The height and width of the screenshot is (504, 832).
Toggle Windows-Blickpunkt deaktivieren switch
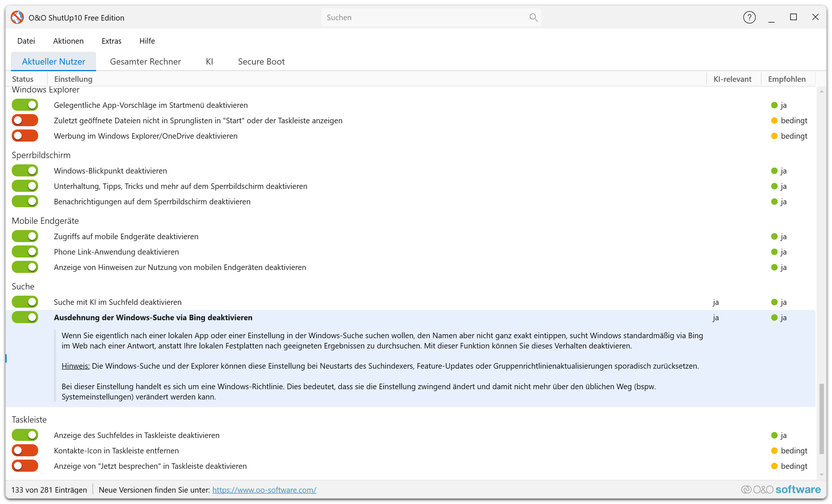click(x=25, y=171)
